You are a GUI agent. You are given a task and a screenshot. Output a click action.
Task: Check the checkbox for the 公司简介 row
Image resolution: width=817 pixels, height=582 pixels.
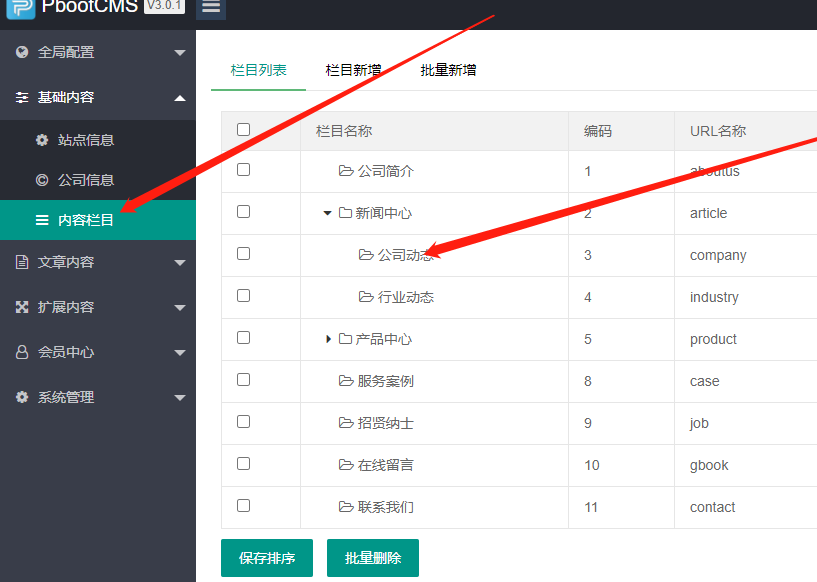click(243, 170)
